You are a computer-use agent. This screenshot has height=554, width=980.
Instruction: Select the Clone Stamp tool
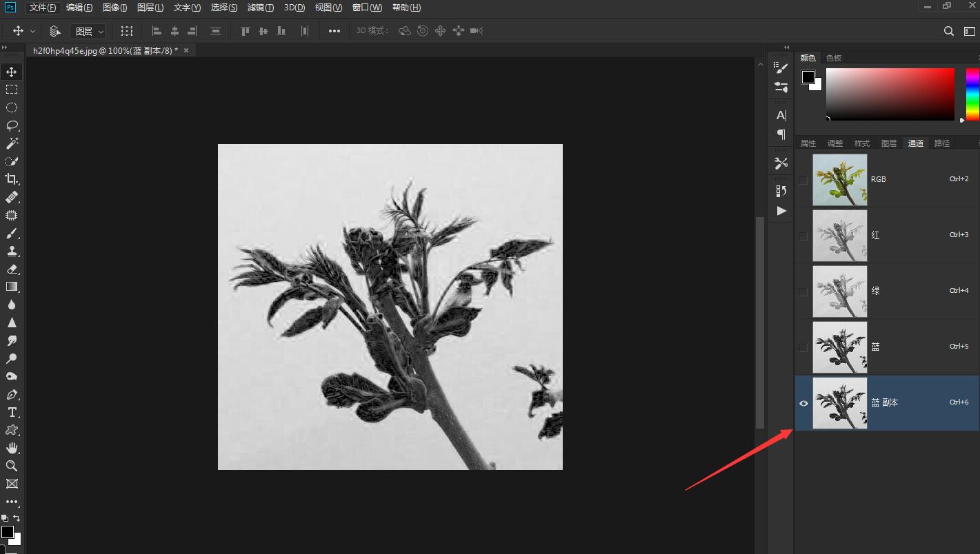click(x=12, y=251)
